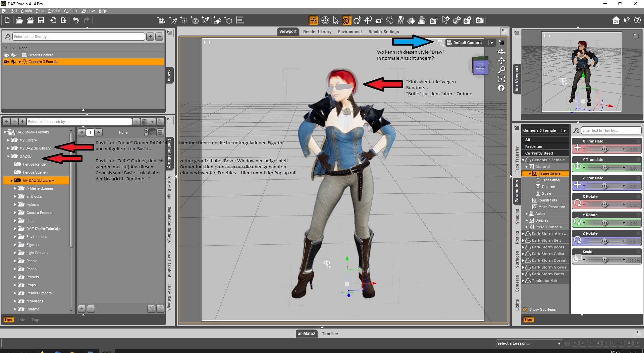The width and height of the screenshot is (644, 353).
Task: Toggle the Show Sub Items checkbox
Action: pos(525,309)
